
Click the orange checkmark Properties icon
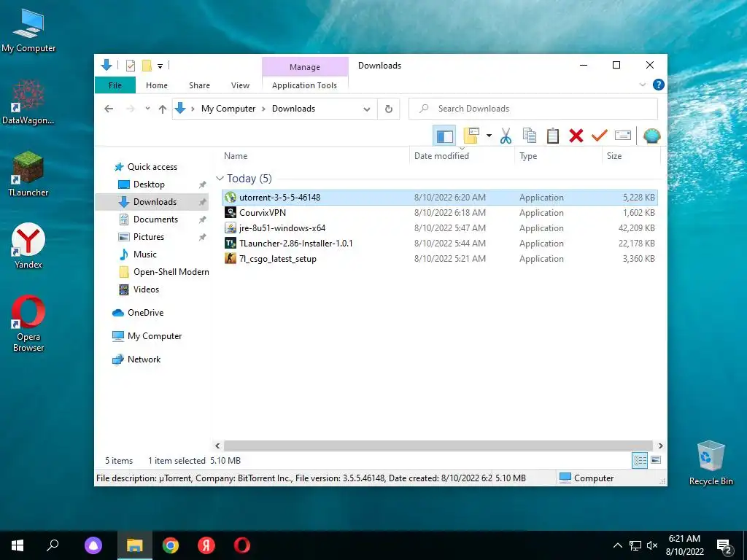click(x=600, y=136)
